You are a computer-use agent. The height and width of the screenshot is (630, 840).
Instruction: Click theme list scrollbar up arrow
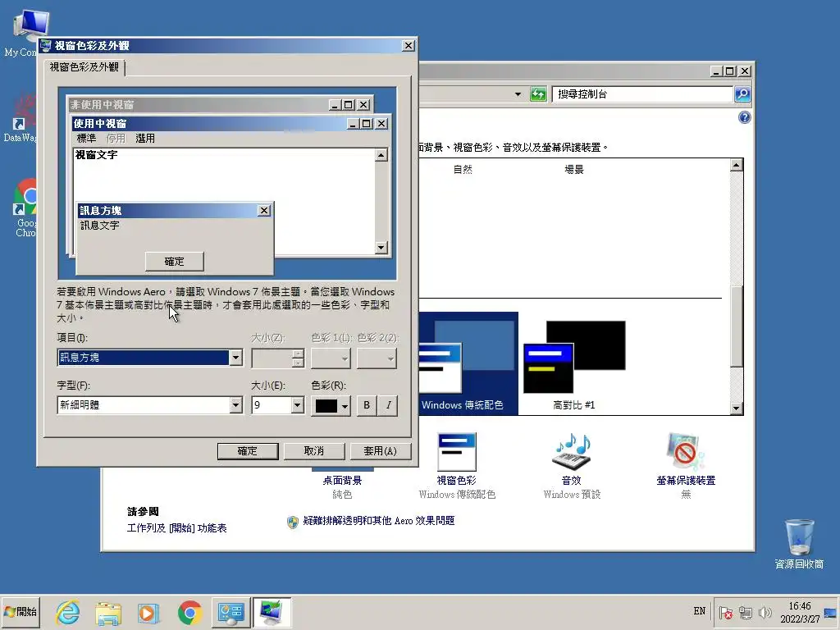pos(737,165)
